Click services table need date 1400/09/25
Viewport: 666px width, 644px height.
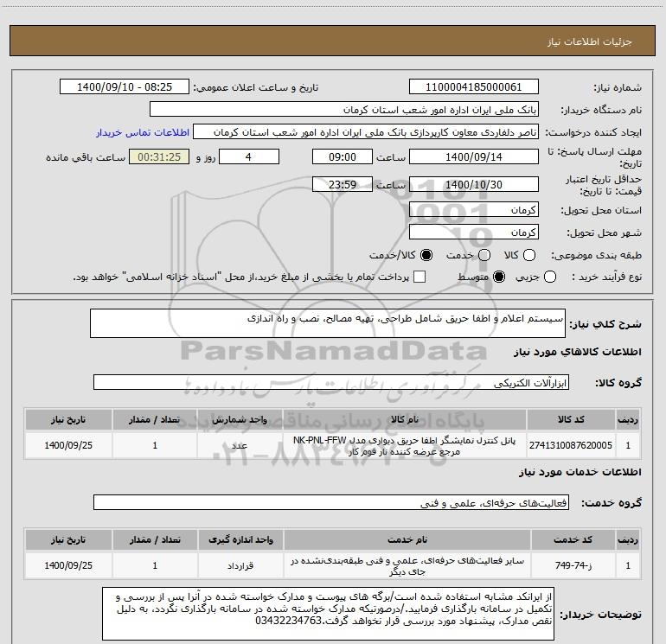(x=68, y=565)
